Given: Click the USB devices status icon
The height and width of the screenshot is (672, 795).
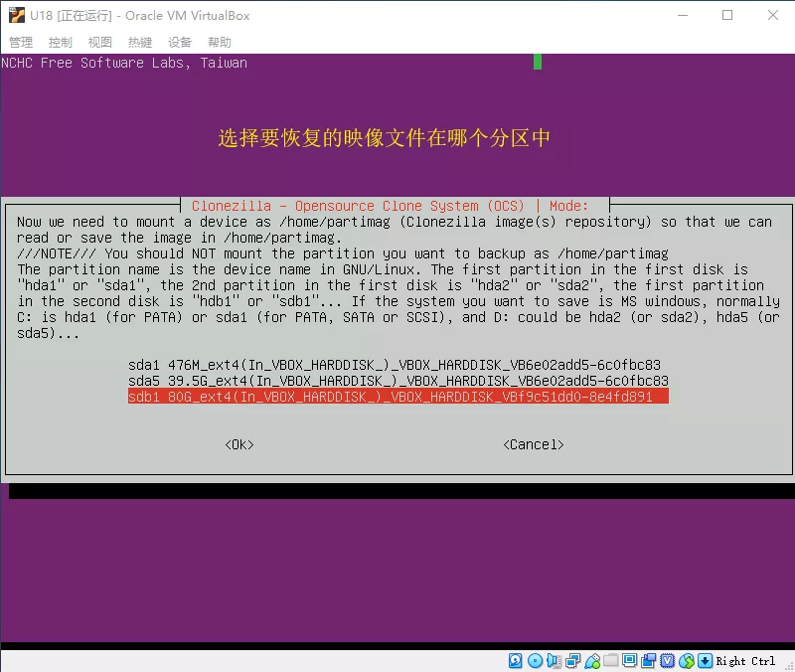Looking at the screenshot, I should click(x=592, y=661).
